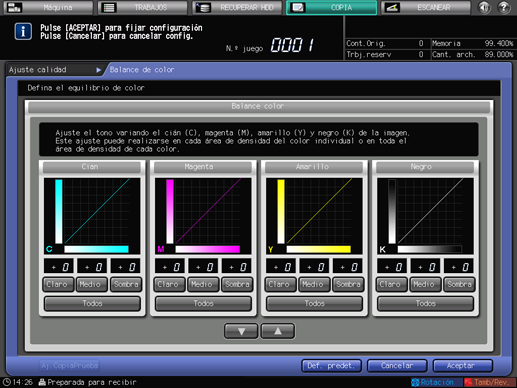Click the Negro Claro value field

pyautogui.click(x=392, y=266)
